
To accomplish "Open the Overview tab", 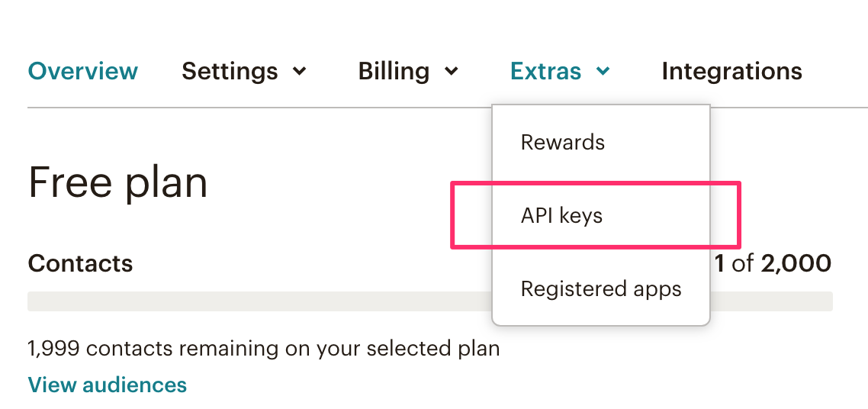I will 82,71.
